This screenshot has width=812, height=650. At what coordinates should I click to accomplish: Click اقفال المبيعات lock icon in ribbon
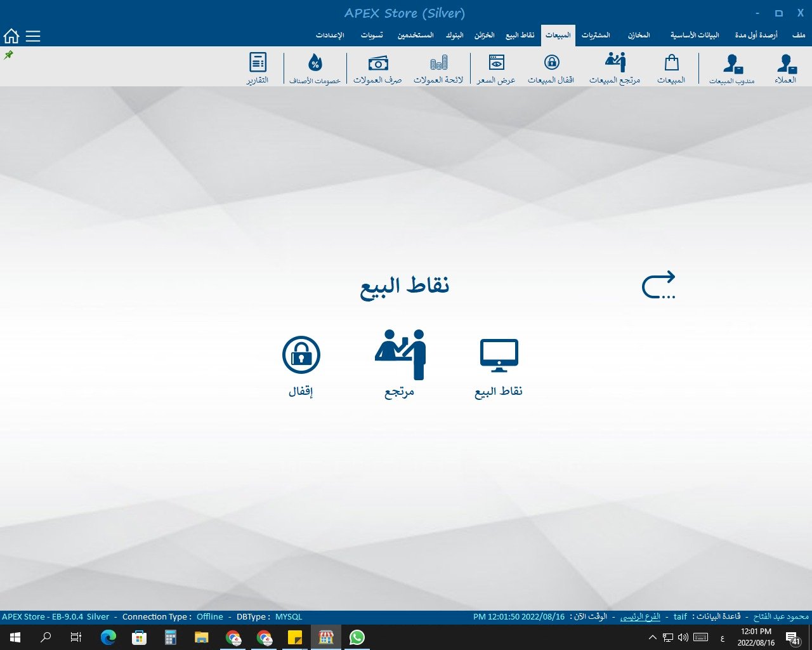point(551,69)
